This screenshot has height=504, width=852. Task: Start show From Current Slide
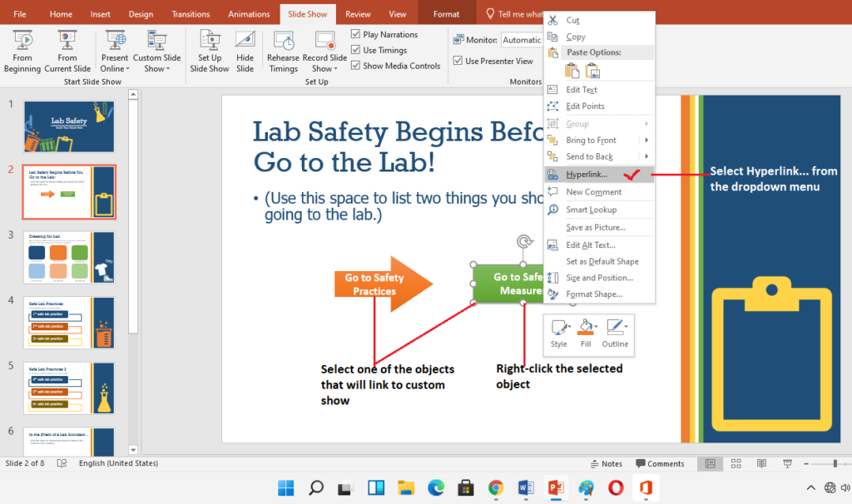click(x=67, y=52)
